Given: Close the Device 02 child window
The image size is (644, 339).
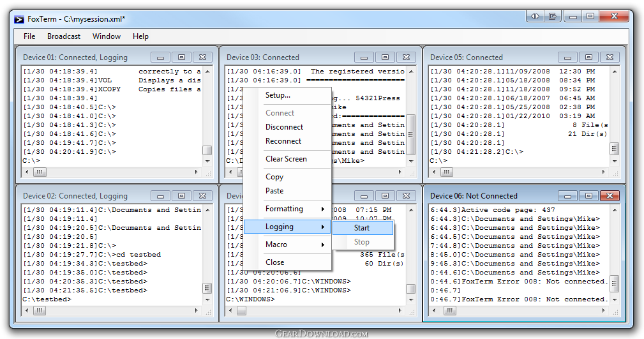Looking at the screenshot, I should (202, 196).
